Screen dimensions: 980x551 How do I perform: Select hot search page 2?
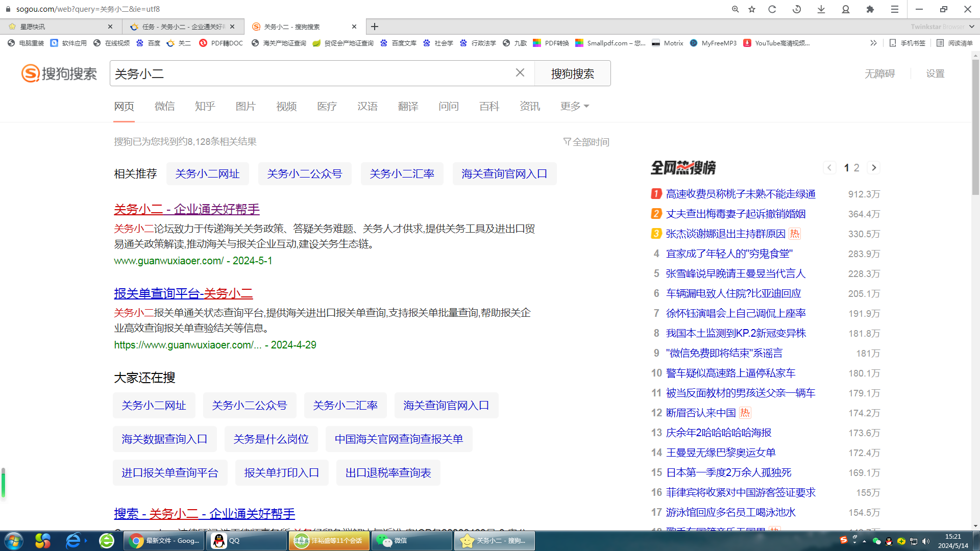point(856,168)
